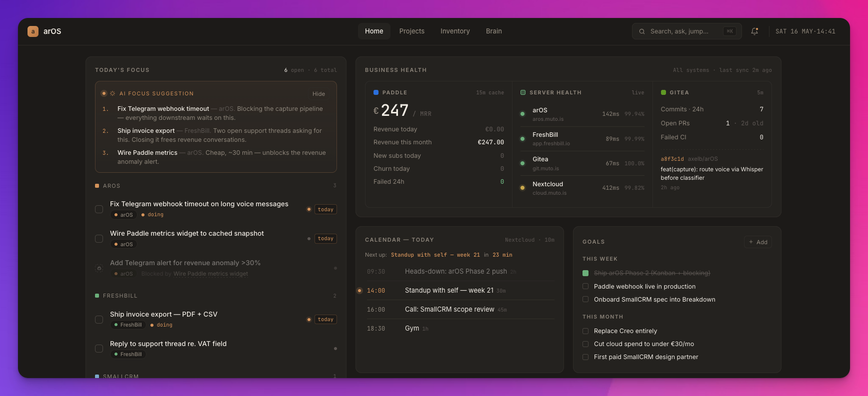Open the Add Telegram alert for revenue anomaly task
The width and height of the screenshot is (868, 396).
point(185,263)
